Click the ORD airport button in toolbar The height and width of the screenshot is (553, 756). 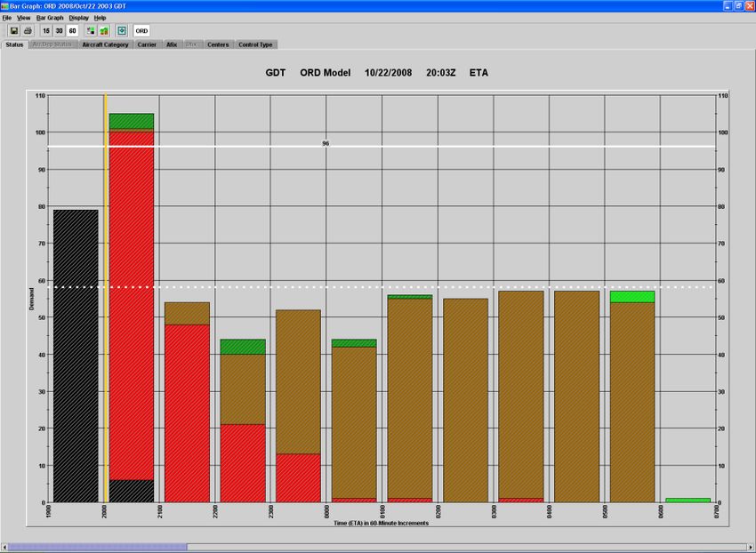click(141, 30)
